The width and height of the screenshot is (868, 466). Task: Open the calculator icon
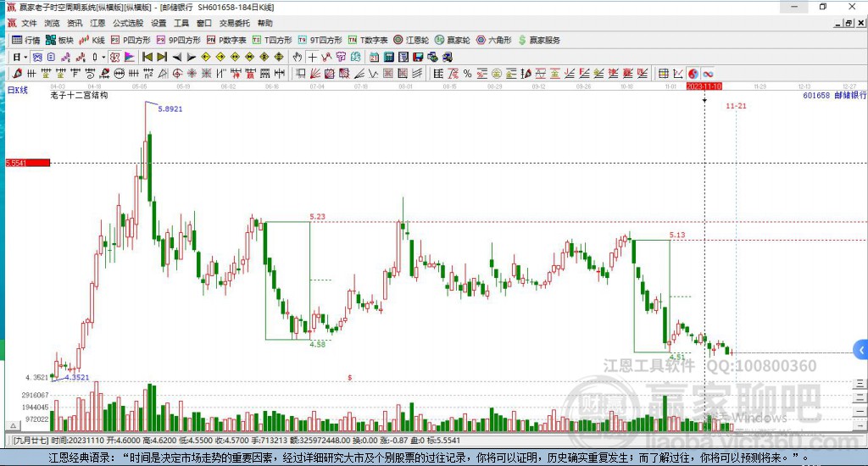pyautogui.click(x=388, y=57)
